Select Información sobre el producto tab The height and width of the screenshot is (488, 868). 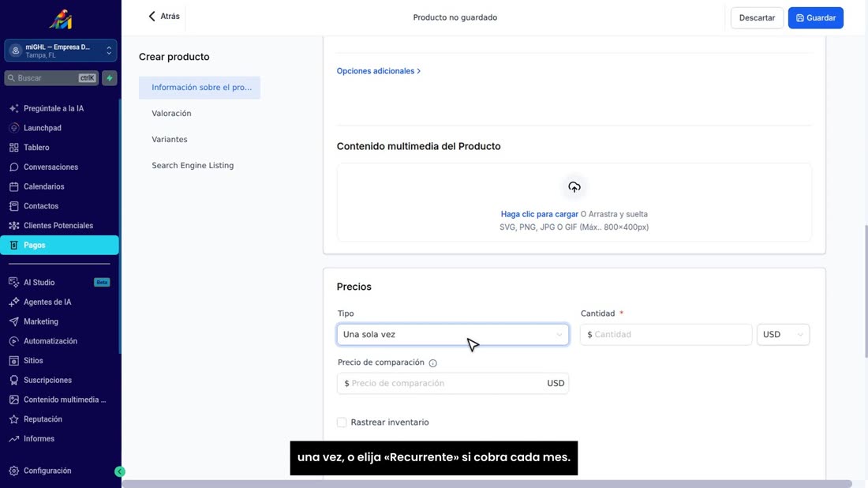(200, 88)
